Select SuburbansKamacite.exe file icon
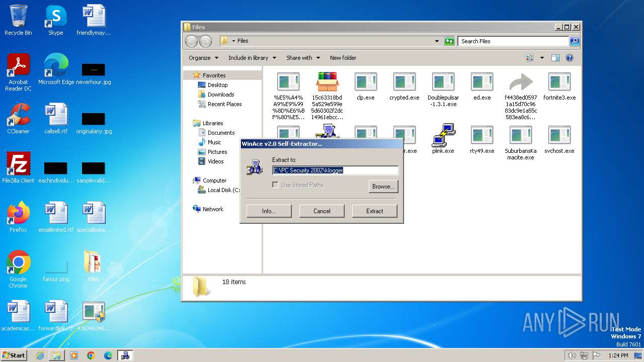The width and height of the screenshot is (644, 362). click(521, 135)
